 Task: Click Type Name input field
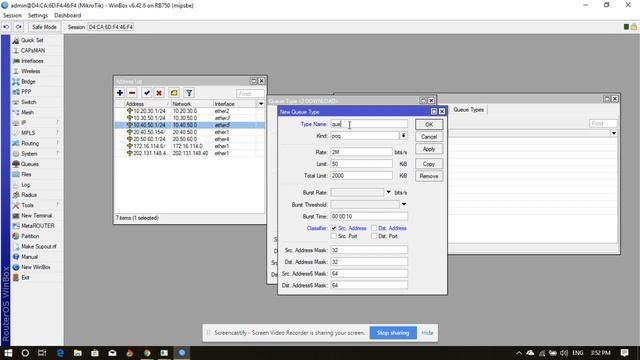(369, 124)
